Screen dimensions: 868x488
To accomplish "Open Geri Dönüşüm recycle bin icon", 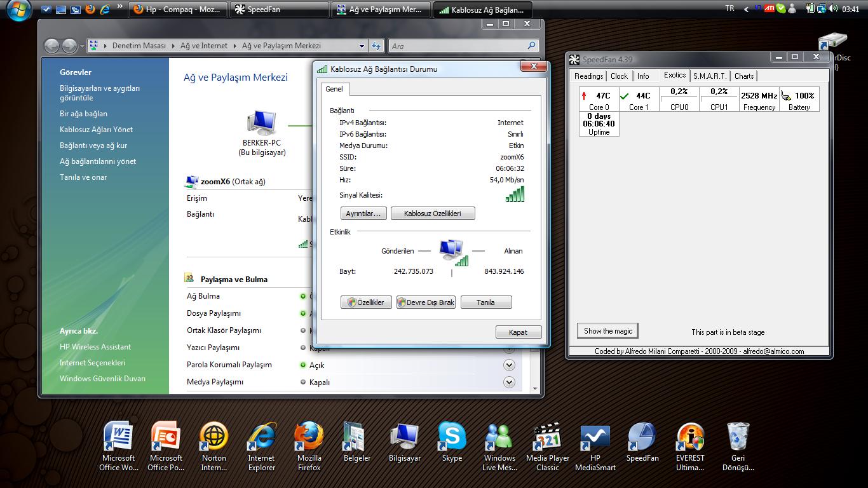I will 738,446.
